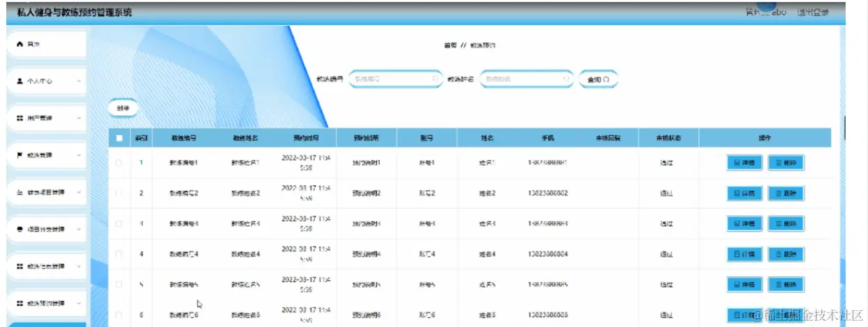Click the 教练编号 column header
The width and height of the screenshot is (868, 327).
184,138
